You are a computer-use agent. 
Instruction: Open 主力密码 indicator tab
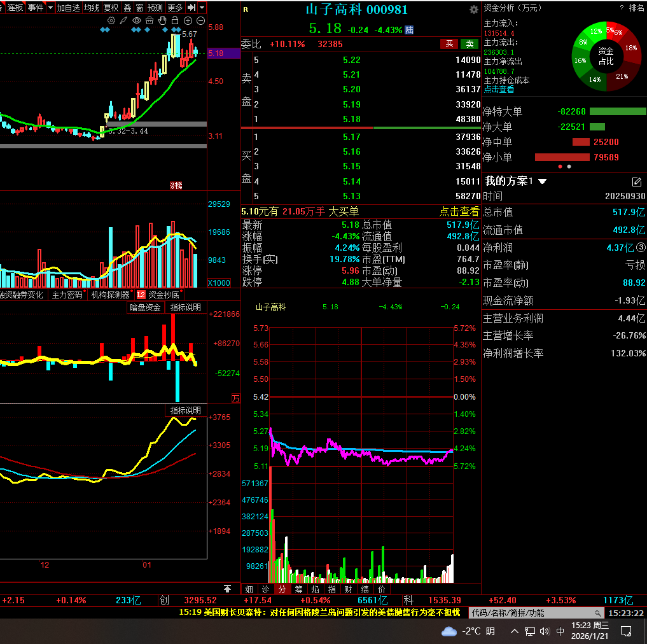(67, 295)
